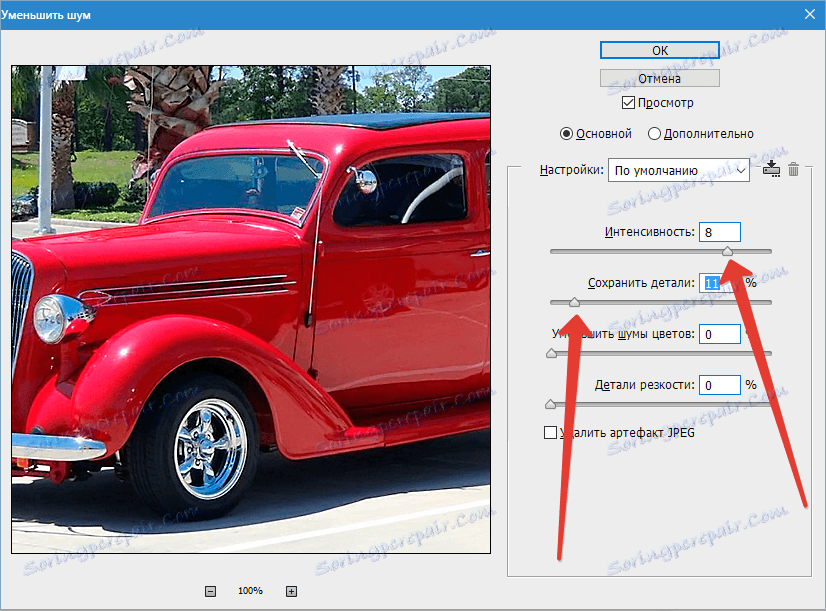The image size is (826, 611).
Task: Enable the Удалить артефакт JPEG checkbox
Action: point(550,433)
